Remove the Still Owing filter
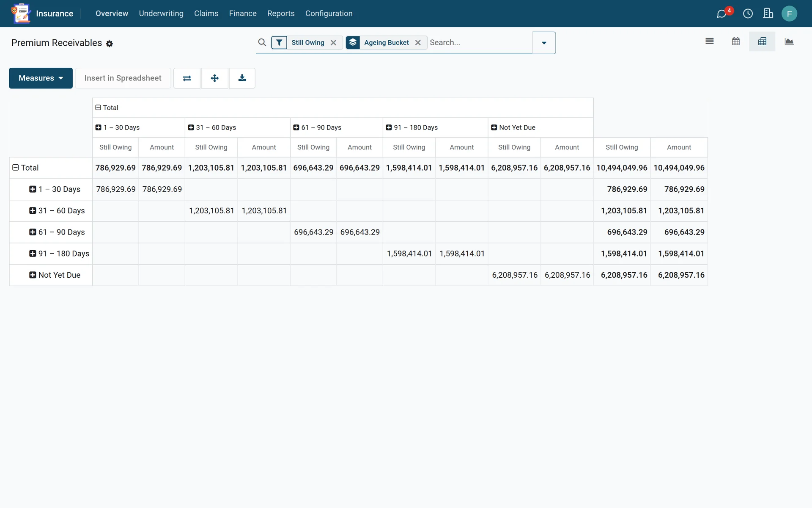The image size is (812, 508). click(x=333, y=43)
